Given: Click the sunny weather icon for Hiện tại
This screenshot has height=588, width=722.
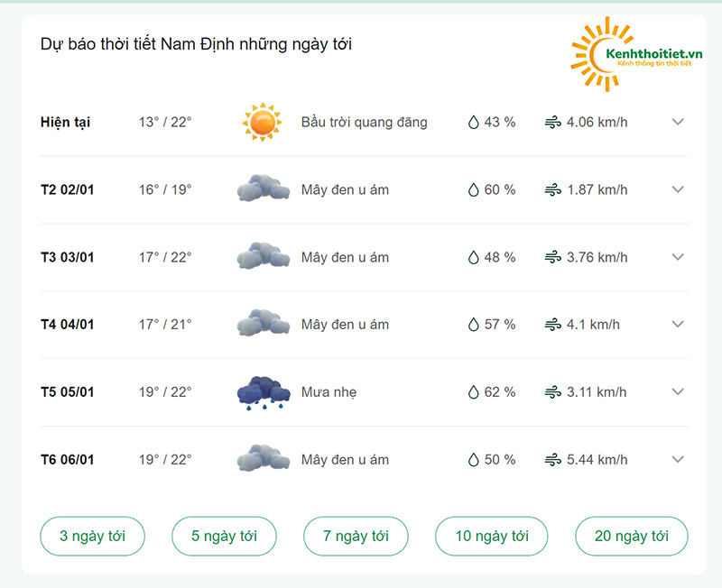Looking at the screenshot, I should point(262,122).
